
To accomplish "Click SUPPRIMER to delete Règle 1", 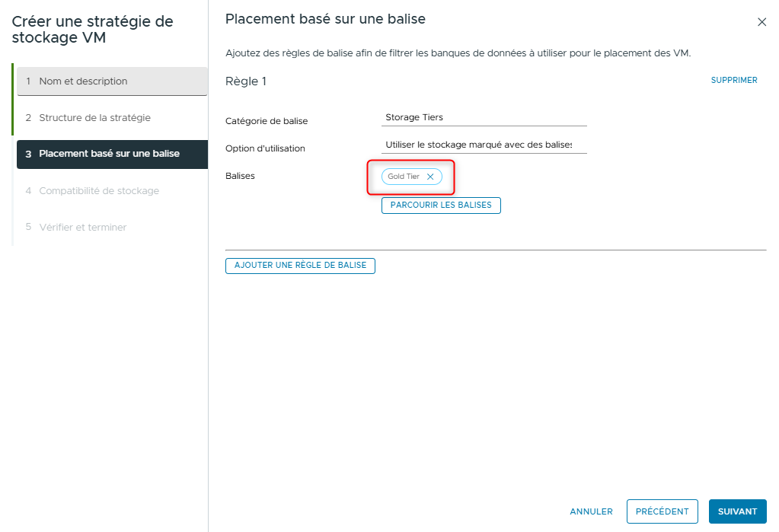I will click(733, 80).
